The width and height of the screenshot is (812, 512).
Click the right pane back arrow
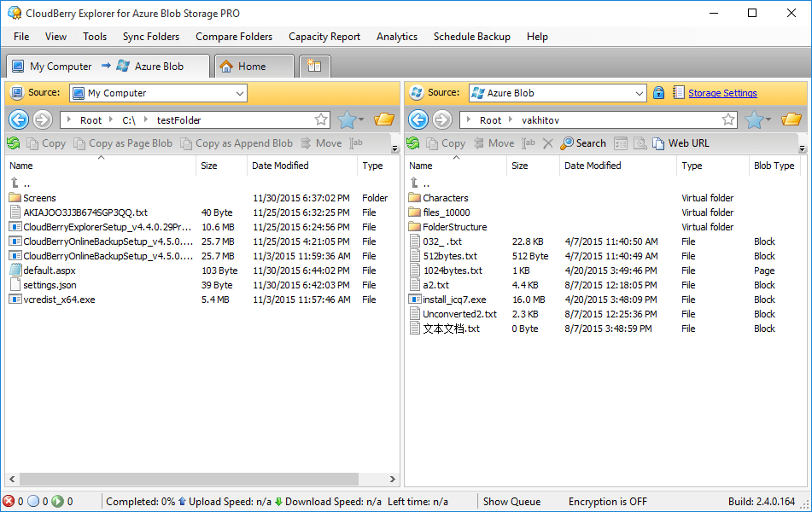pos(418,120)
